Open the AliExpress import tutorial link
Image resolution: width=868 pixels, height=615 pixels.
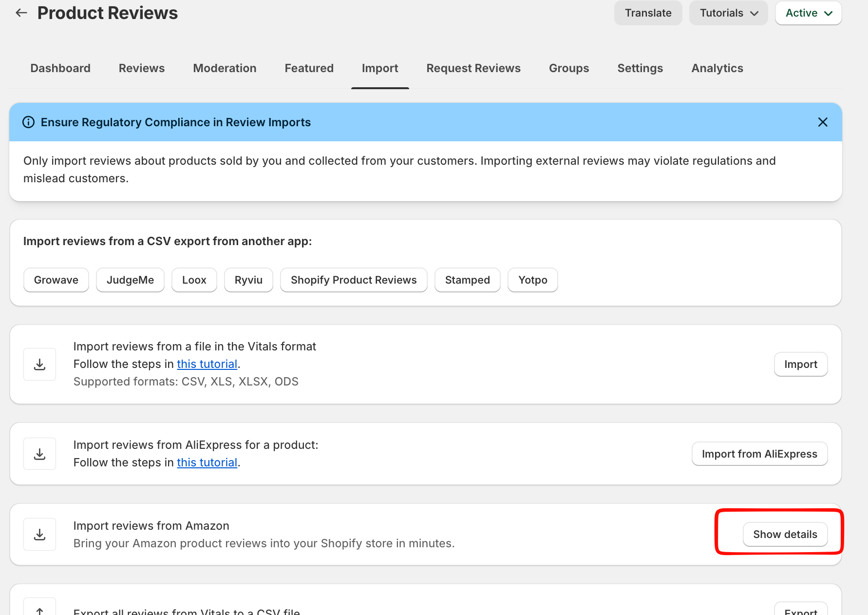point(207,463)
